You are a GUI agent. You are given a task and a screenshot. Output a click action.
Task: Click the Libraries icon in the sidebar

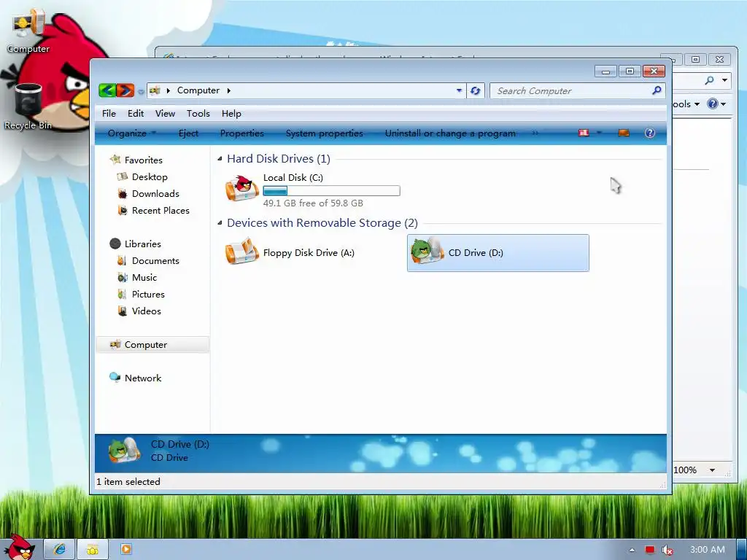pyautogui.click(x=115, y=244)
